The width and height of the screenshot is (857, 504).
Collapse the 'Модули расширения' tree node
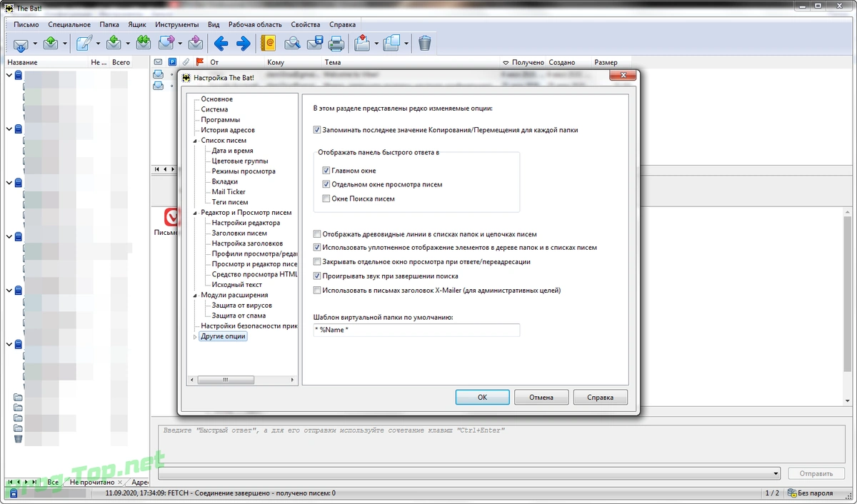195,295
